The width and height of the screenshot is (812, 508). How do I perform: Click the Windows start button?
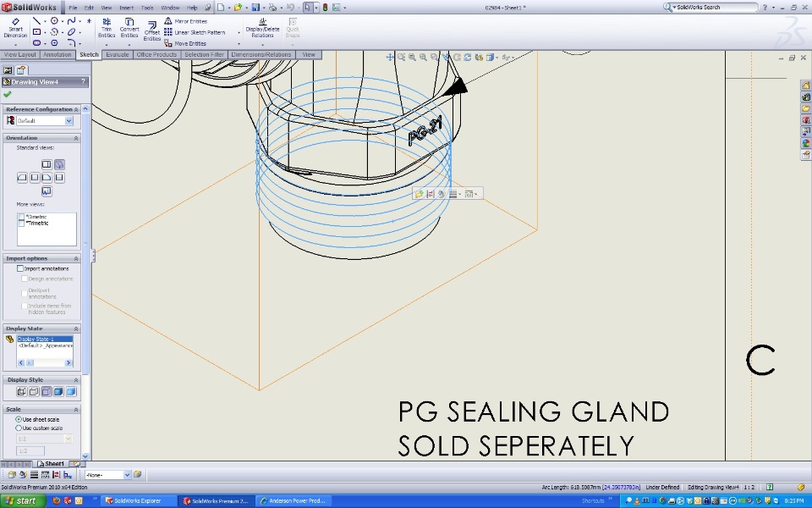coord(21,500)
